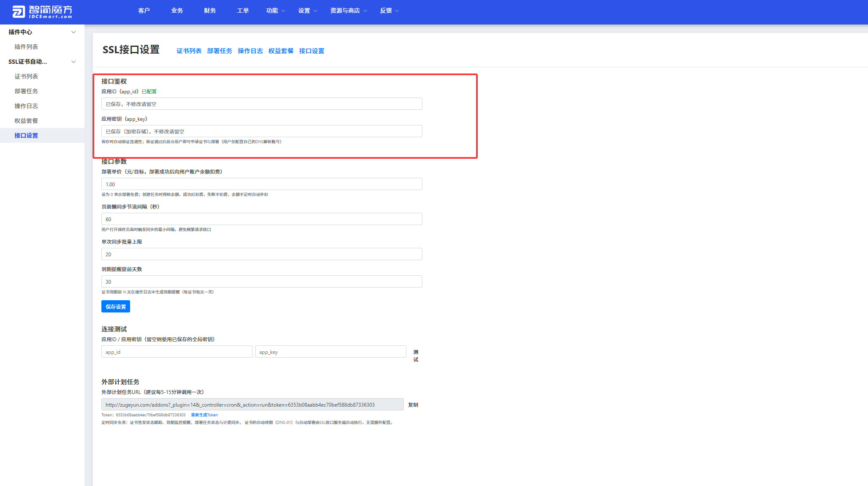The height and width of the screenshot is (486, 868).
Task: Switch to the 权益套餐 tab link
Action: click(x=281, y=51)
